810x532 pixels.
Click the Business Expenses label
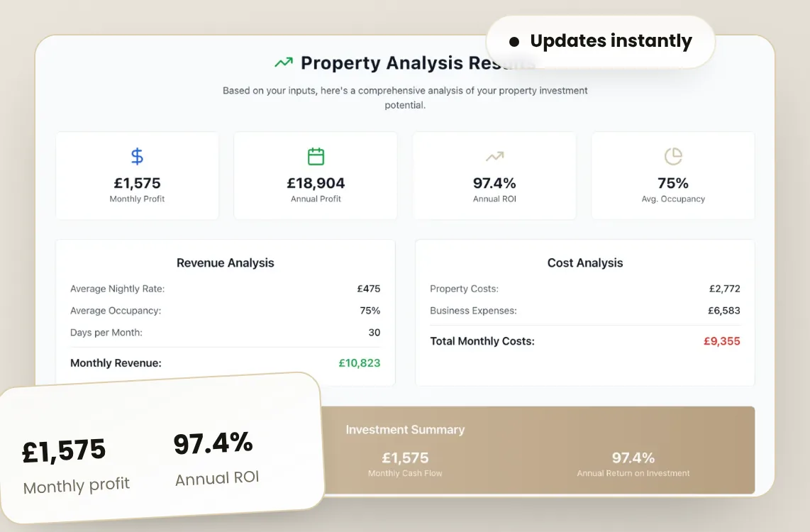click(x=473, y=311)
